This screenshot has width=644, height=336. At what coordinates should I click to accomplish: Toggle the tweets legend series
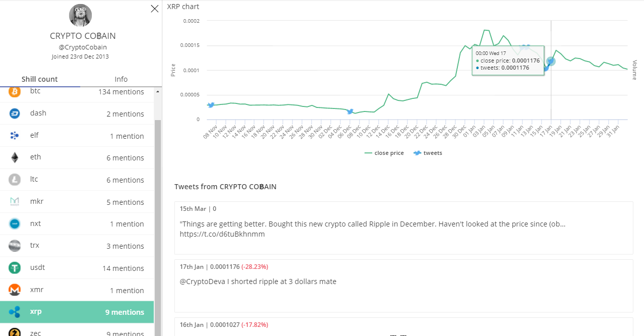point(428,153)
